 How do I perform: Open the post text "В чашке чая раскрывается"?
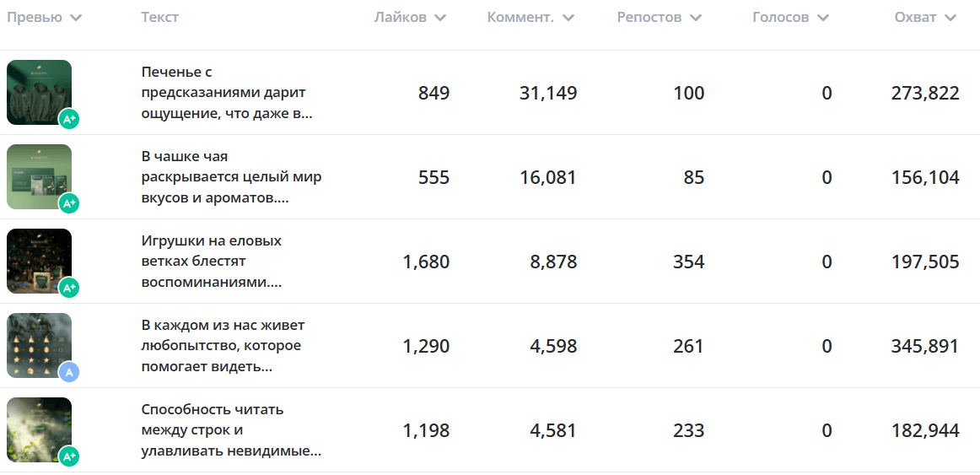(231, 177)
